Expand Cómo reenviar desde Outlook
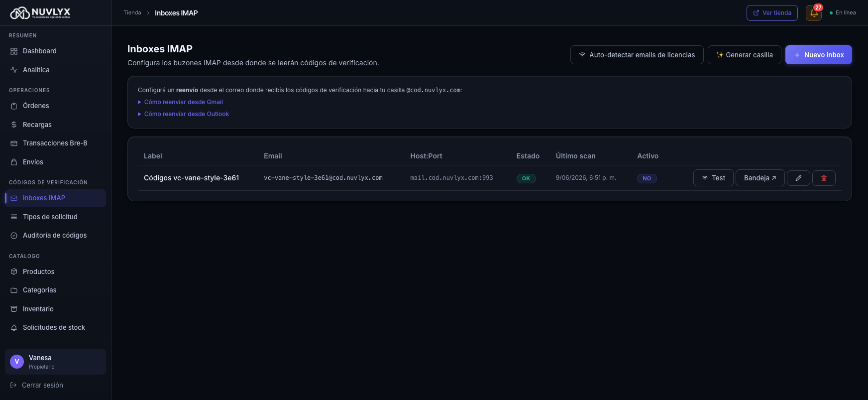 point(183,114)
